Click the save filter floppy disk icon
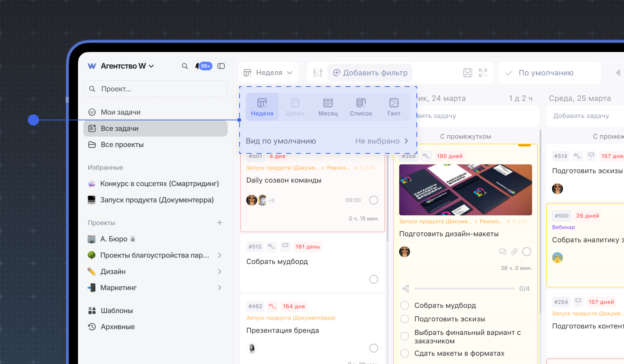Screen dimensions: 624x364 (468, 73)
